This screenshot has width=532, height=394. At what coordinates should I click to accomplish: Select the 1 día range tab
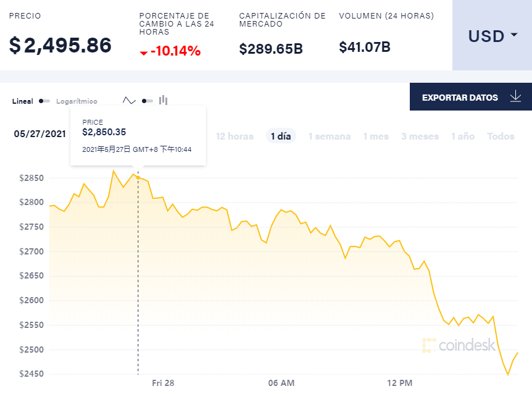281,136
